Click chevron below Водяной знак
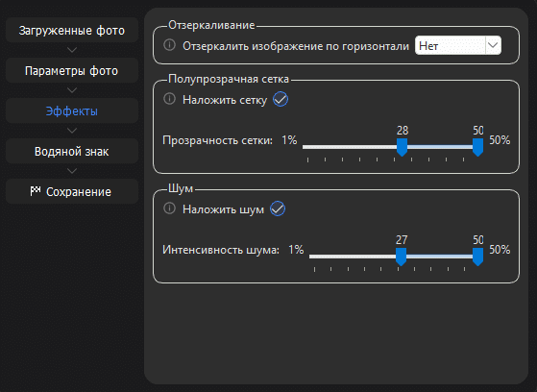 click(x=72, y=171)
